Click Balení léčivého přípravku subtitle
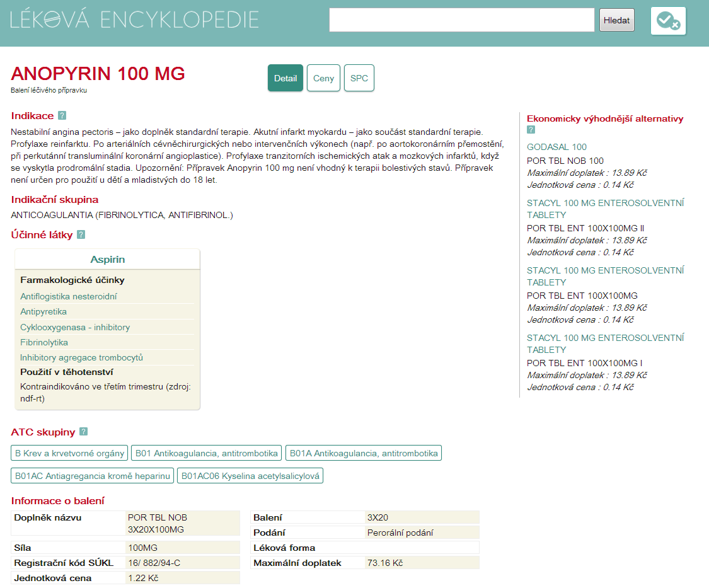The image size is (709, 588). [x=49, y=90]
